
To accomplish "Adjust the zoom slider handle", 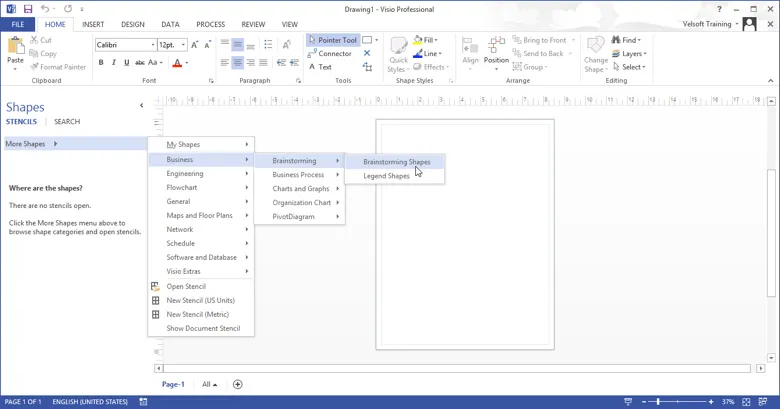I will point(658,402).
